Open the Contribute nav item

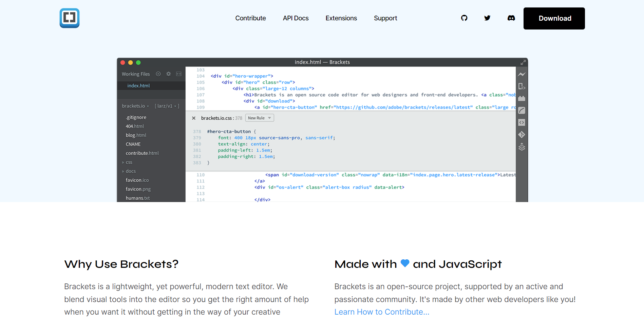pyautogui.click(x=251, y=18)
